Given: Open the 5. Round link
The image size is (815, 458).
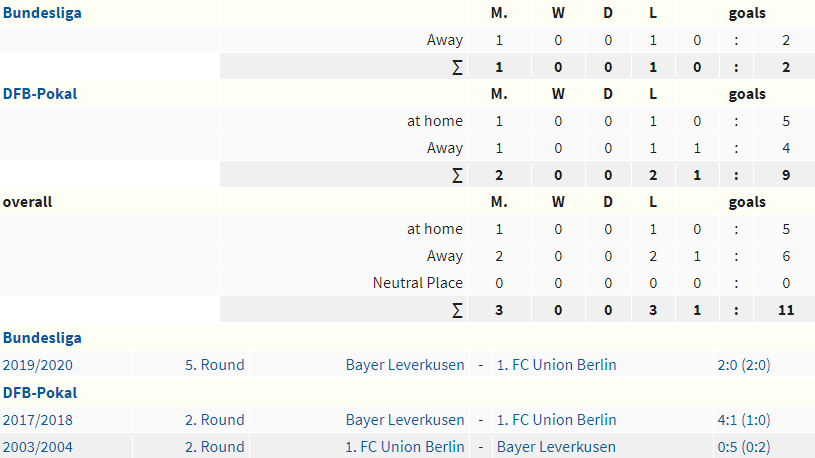Looking at the screenshot, I should (x=215, y=365).
